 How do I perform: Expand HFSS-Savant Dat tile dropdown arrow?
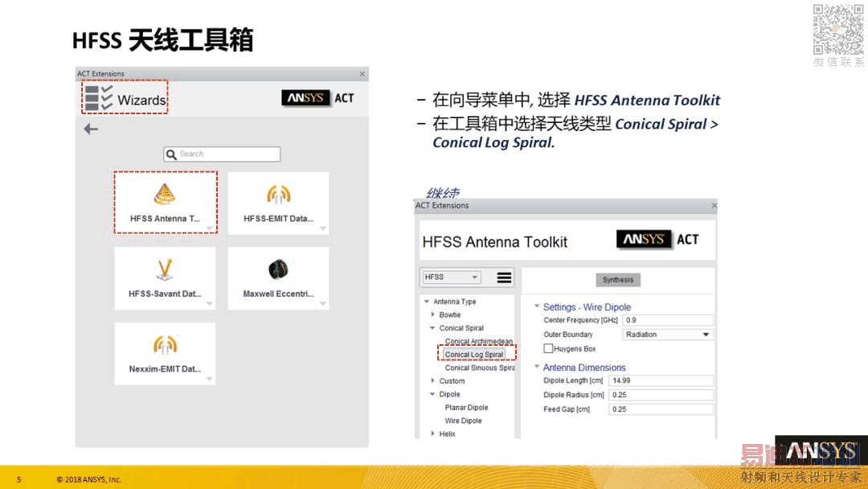(x=209, y=303)
